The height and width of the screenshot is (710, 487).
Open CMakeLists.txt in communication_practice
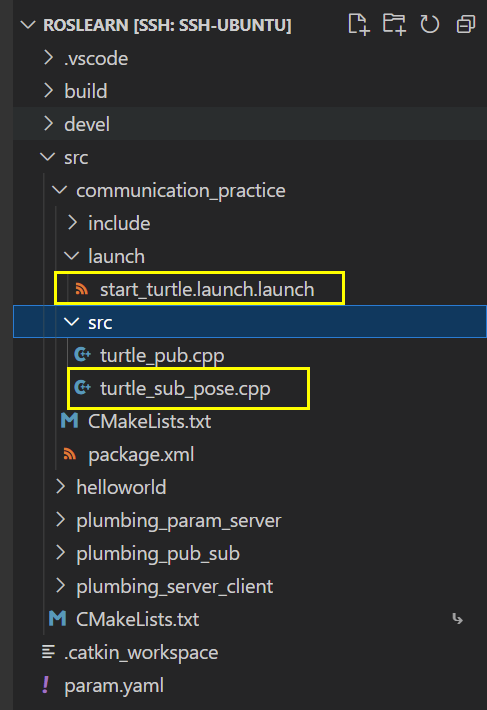click(x=150, y=421)
